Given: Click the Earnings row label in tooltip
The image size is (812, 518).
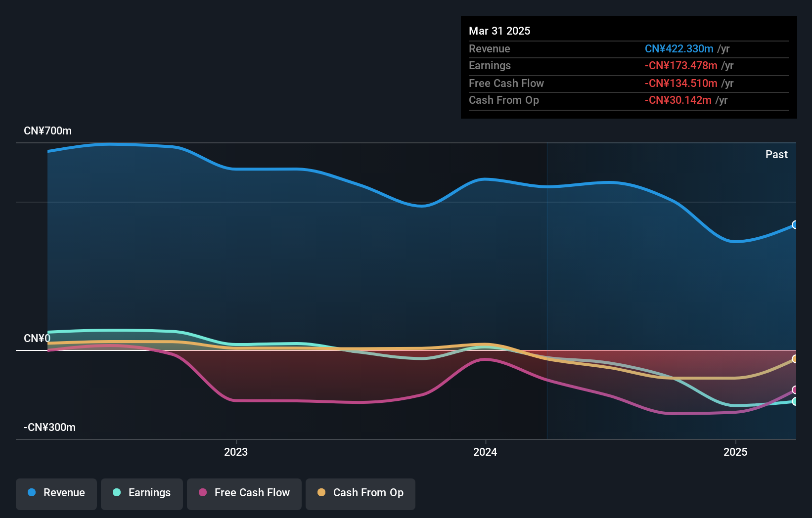Looking at the screenshot, I should (490, 66).
